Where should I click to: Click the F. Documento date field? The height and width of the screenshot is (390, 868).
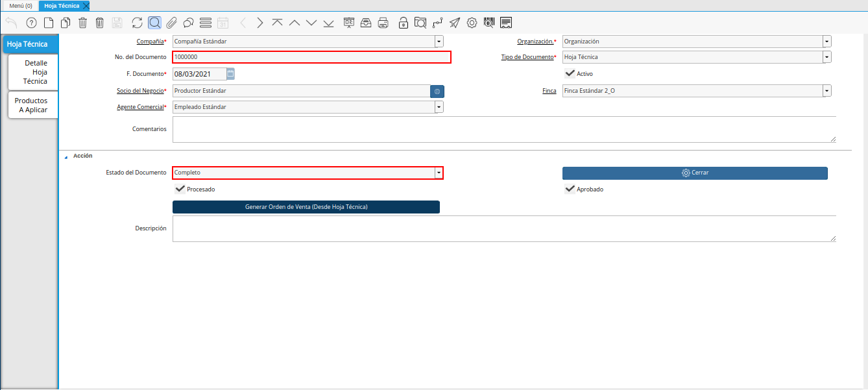(200, 73)
